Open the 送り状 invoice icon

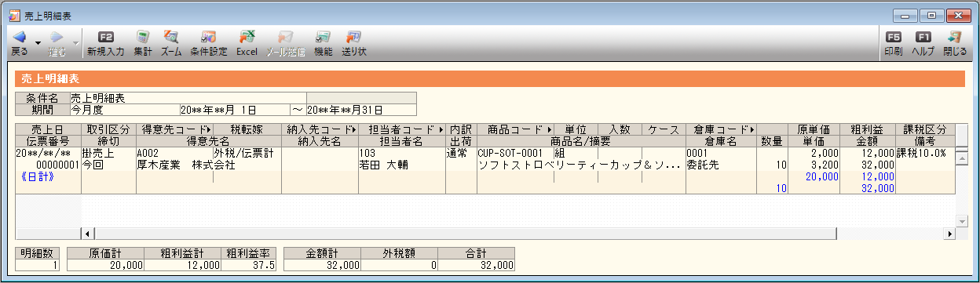point(354,37)
